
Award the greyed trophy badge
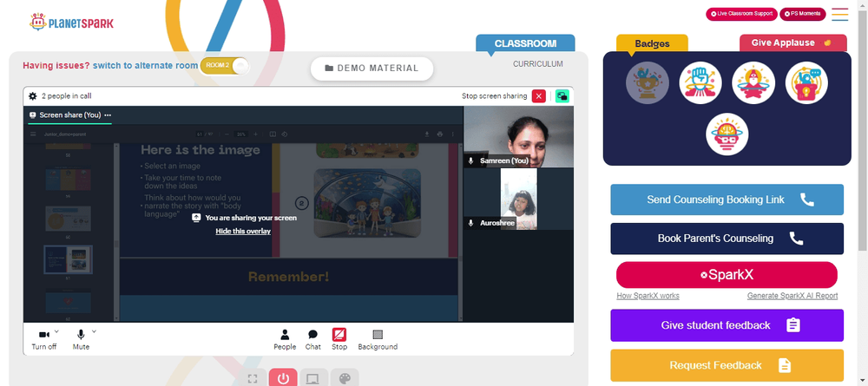pyautogui.click(x=648, y=83)
